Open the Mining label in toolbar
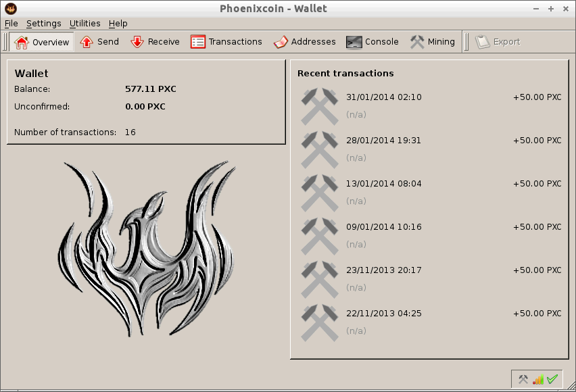This screenshot has width=576, height=392. (x=441, y=42)
